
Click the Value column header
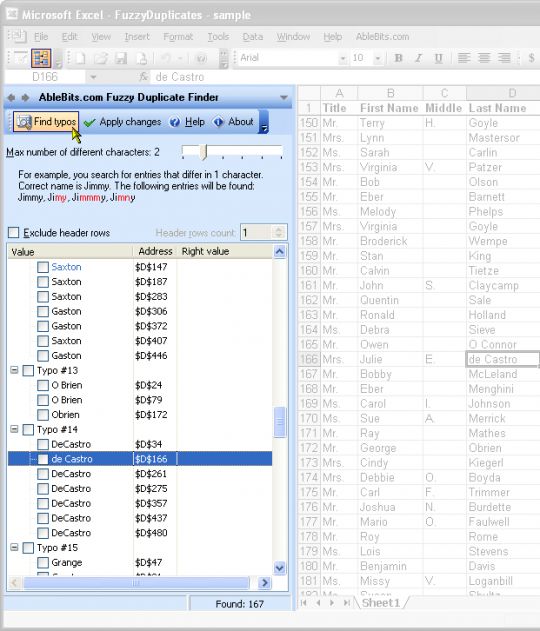point(70,252)
